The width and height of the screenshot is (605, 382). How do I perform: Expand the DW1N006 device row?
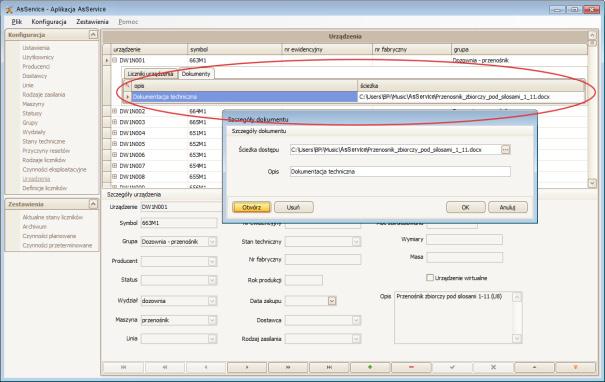click(x=115, y=154)
